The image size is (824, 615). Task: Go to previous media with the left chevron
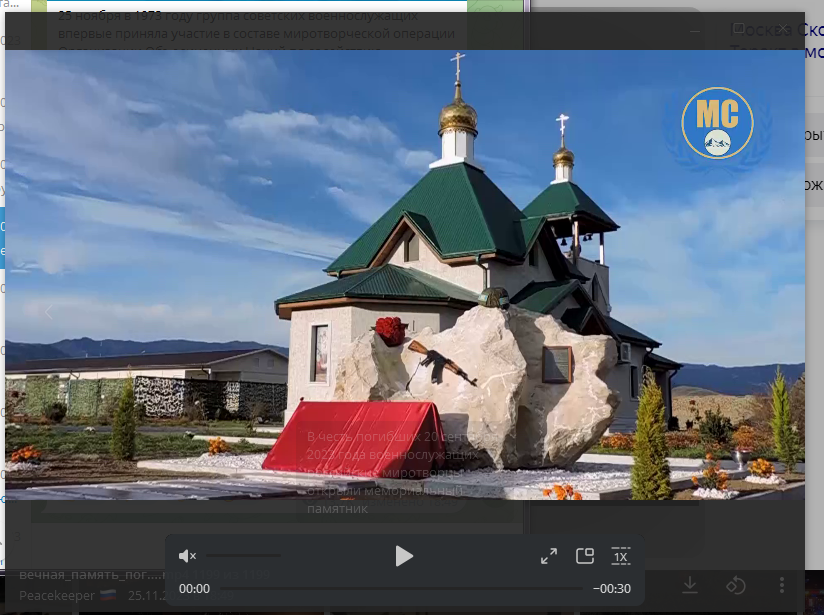coord(49,311)
